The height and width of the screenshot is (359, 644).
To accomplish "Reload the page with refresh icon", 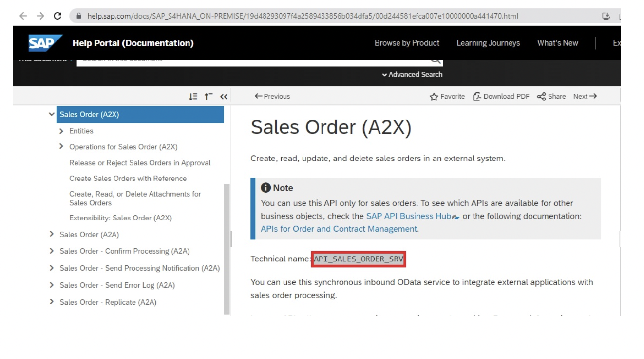I will pyautogui.click(x=58, y=16).
